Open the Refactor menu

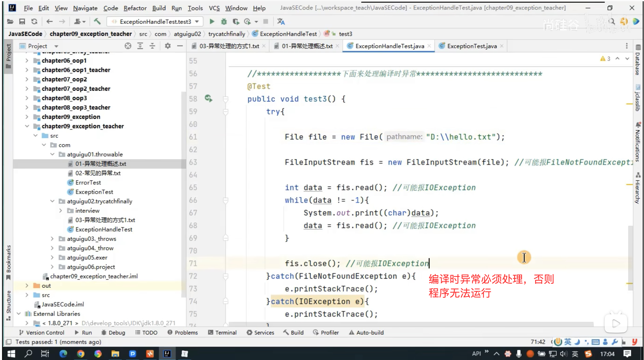click(135, 8)
